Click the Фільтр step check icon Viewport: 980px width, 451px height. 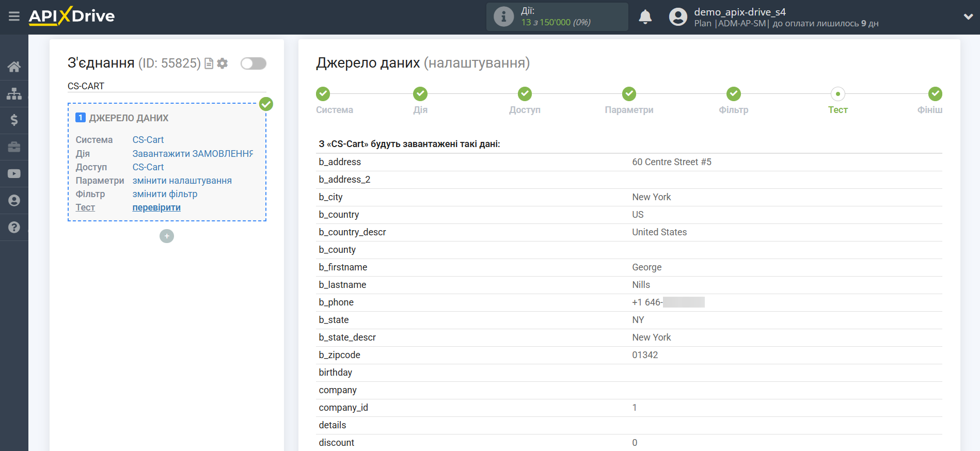(x=734, y=94)
